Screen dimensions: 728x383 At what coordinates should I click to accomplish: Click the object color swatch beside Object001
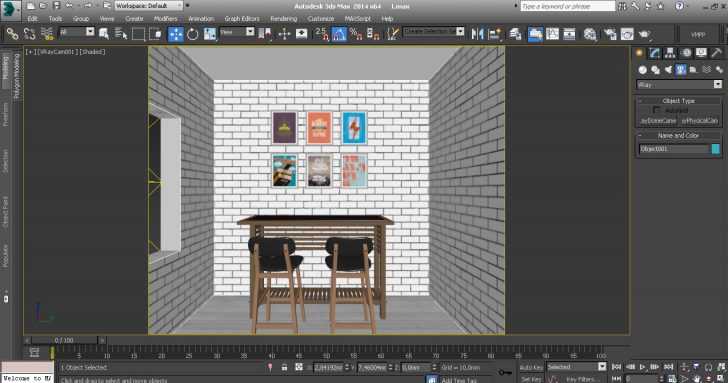point(715,149)
